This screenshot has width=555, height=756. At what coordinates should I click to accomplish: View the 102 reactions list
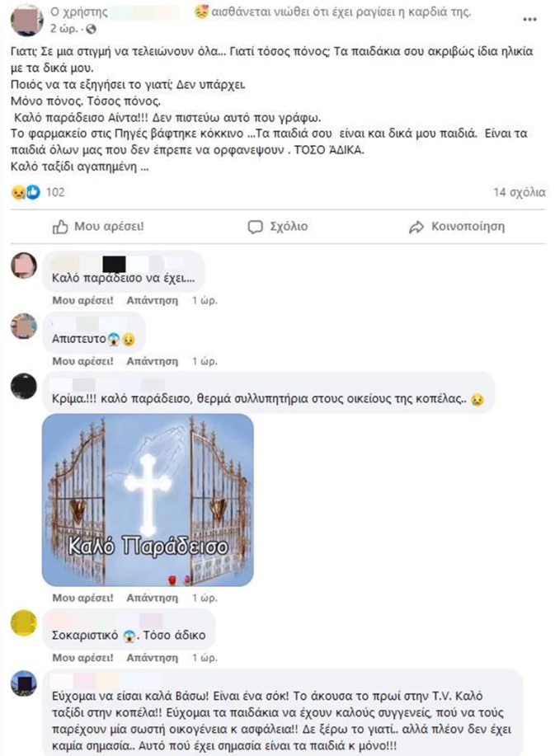[x=55, y=192]
